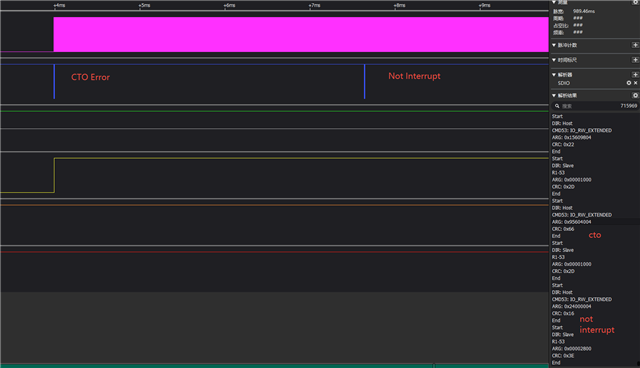Viewport: 640px width, 368px height.
Task: Select result row ARG: 0x95604004
Action: (x=571, y=222)
